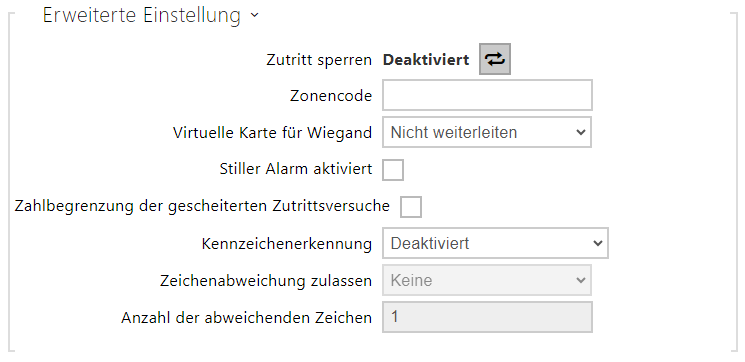
Task: Check Zahlbegrenzung der gescheiterten Zutrittsversuche box
Action: [x=411, y=207]
